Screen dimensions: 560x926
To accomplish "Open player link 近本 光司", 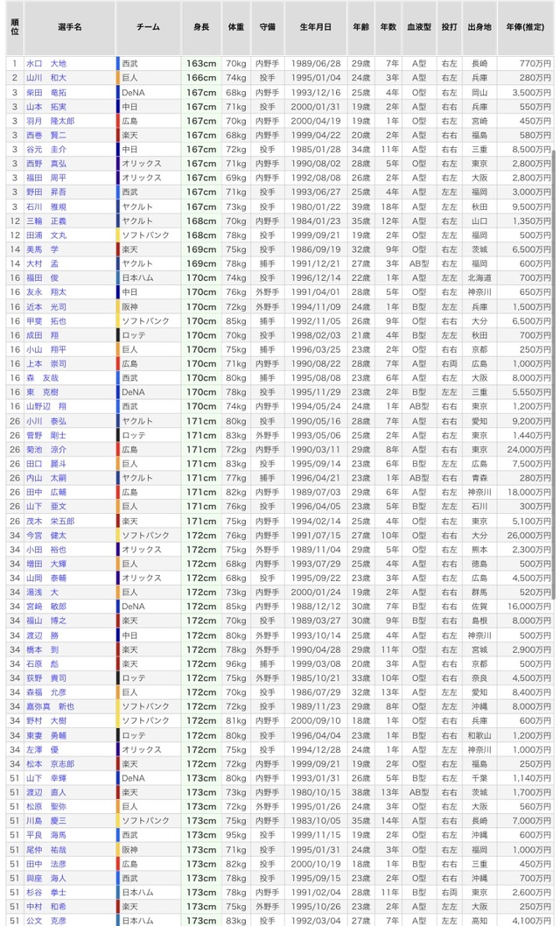I will coord(46,306).
